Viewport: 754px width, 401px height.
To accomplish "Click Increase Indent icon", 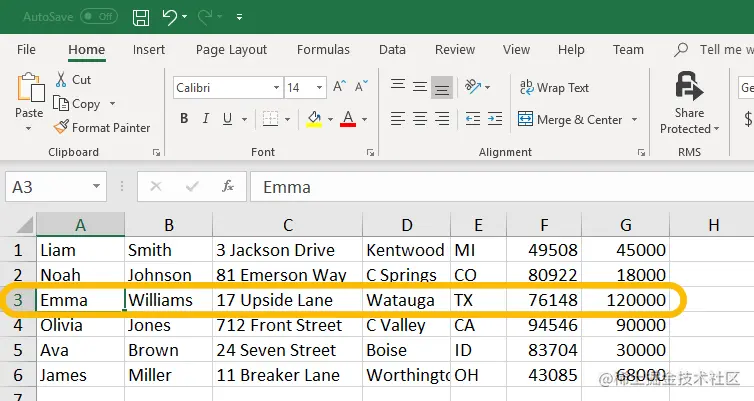I will (x=495, y=118).
